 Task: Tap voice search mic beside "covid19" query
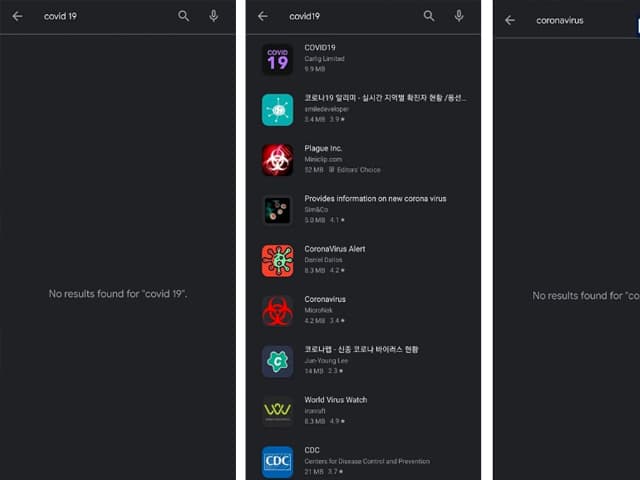(x=459, y=16)
